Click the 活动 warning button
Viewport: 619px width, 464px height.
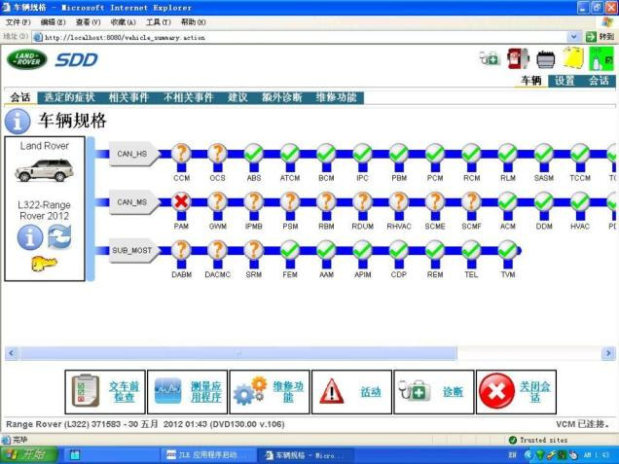(x=352, y=392)
